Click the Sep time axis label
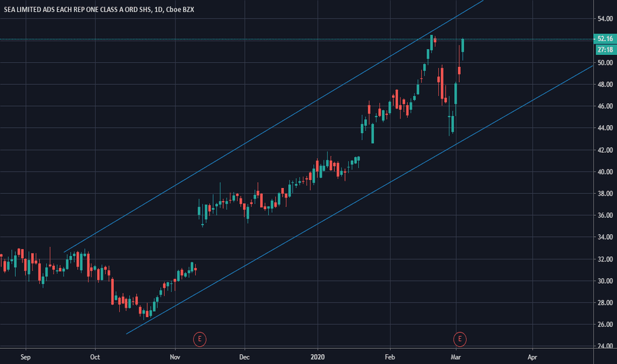This screenshot has height=364, width=617. (25, 357)
